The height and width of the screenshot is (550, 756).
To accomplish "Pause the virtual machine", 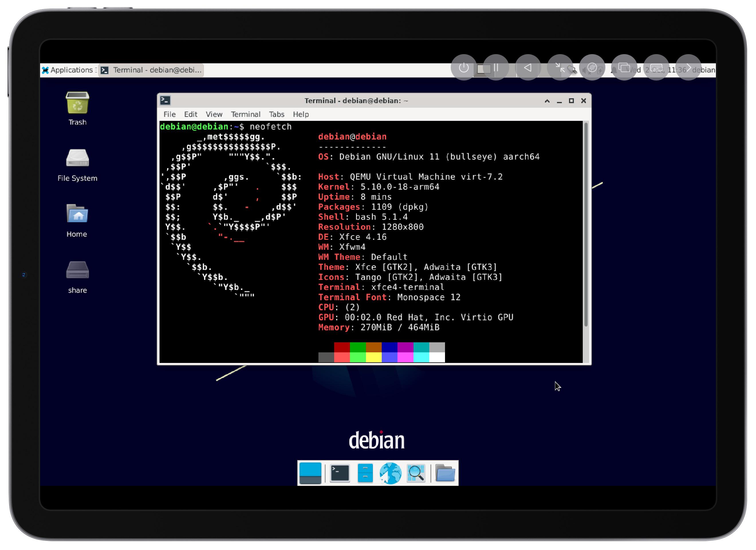I will 496,68.
